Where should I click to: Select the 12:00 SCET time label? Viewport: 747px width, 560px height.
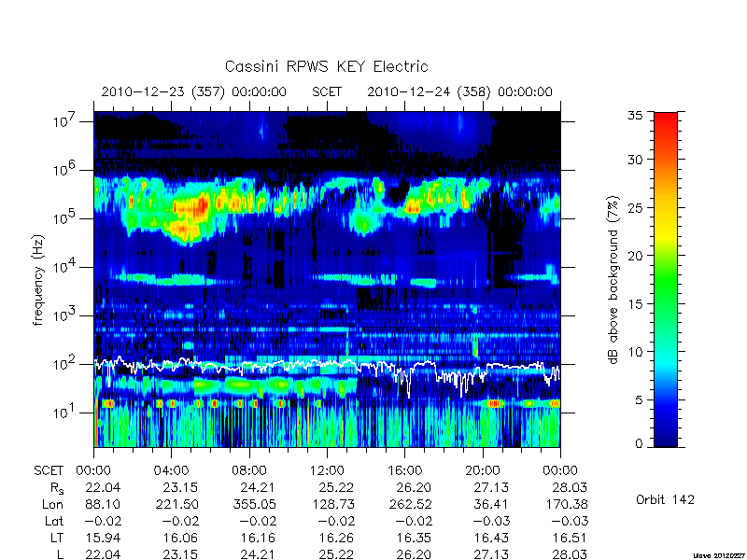(x=327, y=470)
